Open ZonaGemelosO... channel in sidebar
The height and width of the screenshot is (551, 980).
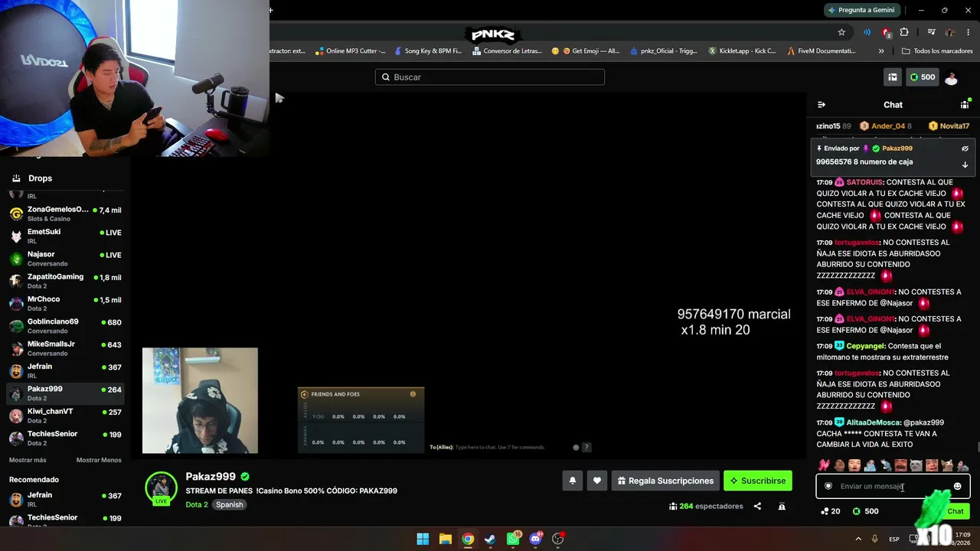(x=65, y=214)
